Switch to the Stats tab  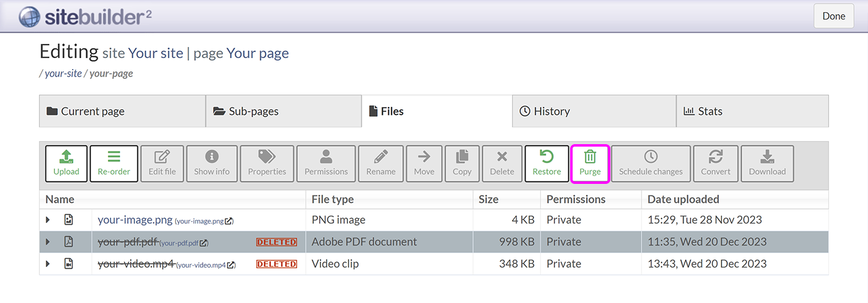(x=710, y=111)
